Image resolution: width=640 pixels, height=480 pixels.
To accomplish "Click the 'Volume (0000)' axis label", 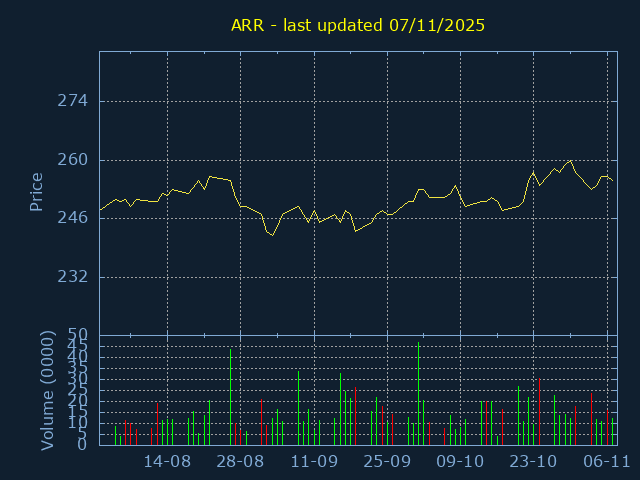I will pos(47,388).
